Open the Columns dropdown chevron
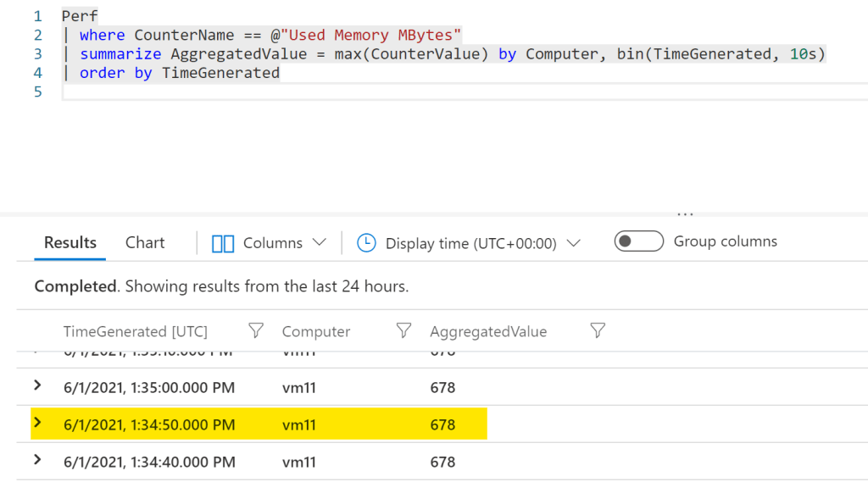This screenshot has width=868, height=482. tap(319, 243)
